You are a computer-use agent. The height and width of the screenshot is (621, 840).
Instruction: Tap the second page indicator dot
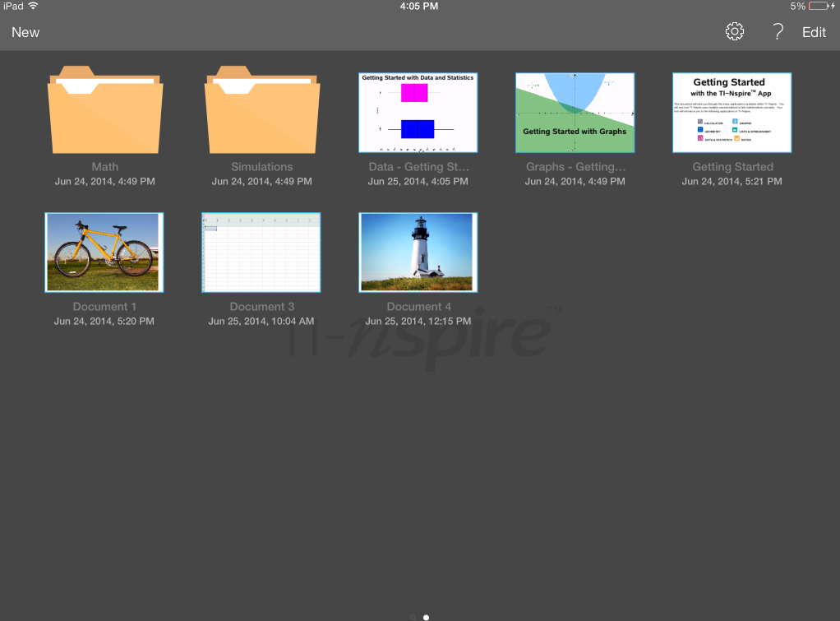[x=426, y=617]
